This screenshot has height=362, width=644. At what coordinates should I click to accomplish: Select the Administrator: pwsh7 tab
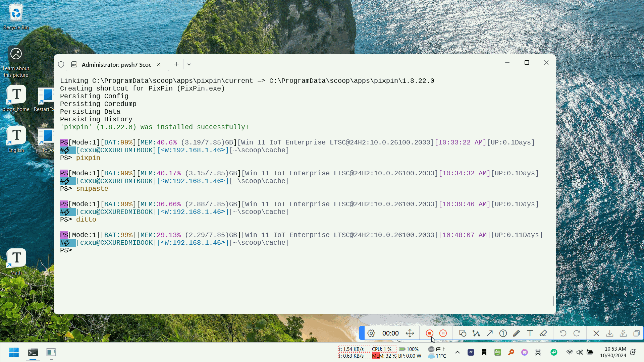click(x=116, y=64)
